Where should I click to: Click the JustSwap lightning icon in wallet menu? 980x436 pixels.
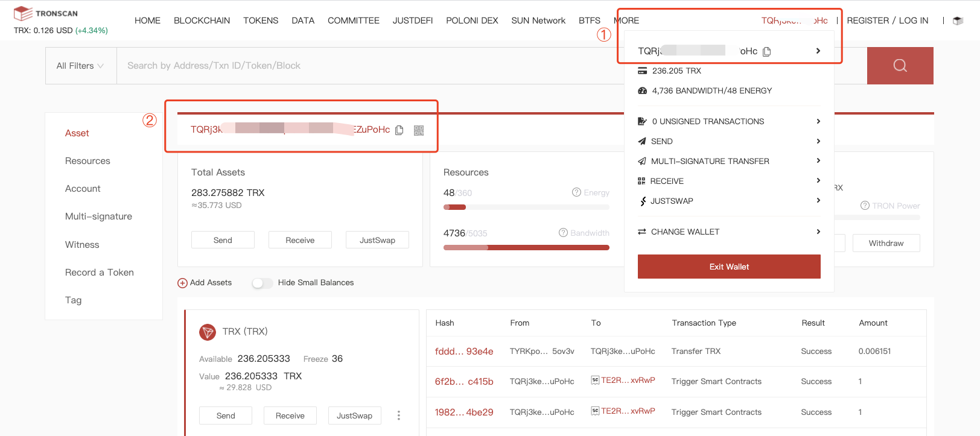(x=643, y=201)
